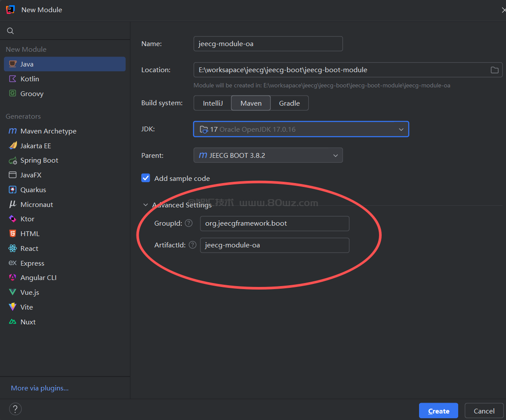Click the Micronaut mu icon
The width and height of the screenshot is (506, 420).
[13, 204]
